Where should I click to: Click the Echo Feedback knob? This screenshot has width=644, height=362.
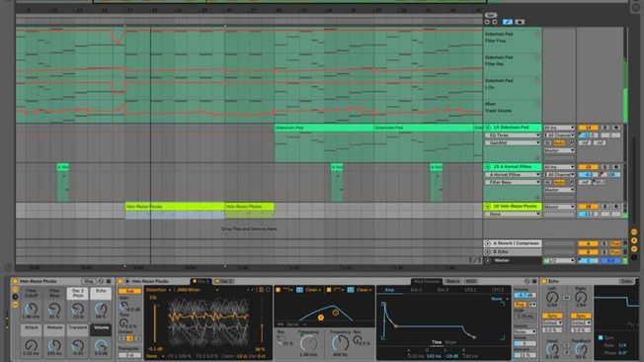point(581,349)
